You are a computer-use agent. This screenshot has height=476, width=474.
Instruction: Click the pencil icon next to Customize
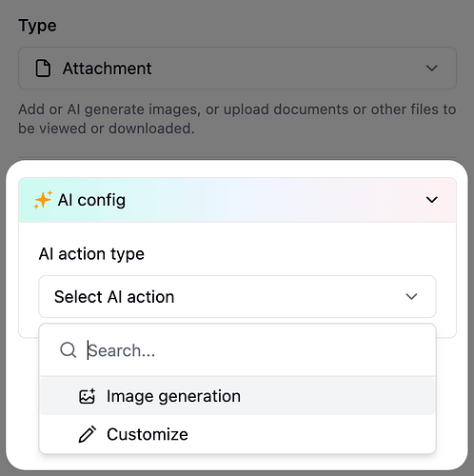(88, 434)
